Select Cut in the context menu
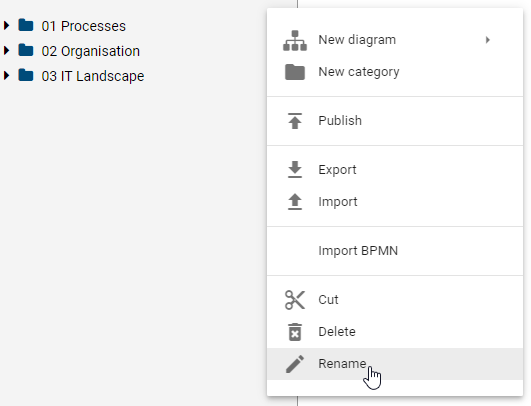 tap(395, 300)
